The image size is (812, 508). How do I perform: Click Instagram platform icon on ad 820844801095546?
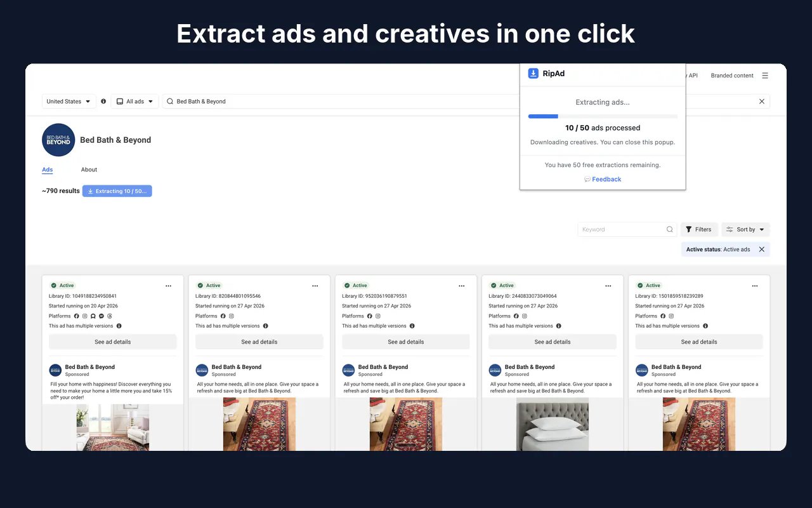(232, 316)
